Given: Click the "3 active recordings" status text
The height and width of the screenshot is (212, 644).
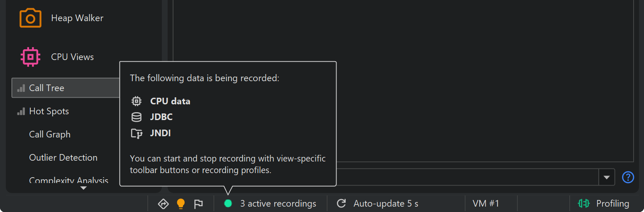Looking at the screenshot, I should click(x=278, y=204).
